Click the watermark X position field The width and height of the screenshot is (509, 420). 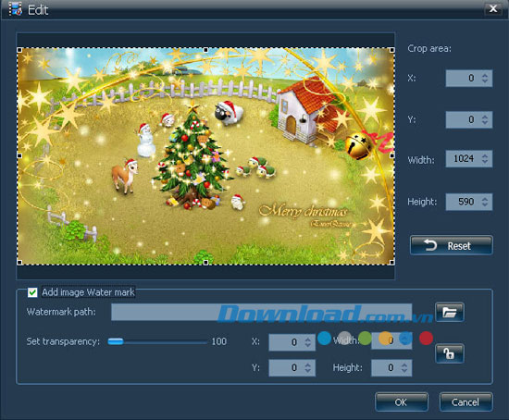point(292,342)
